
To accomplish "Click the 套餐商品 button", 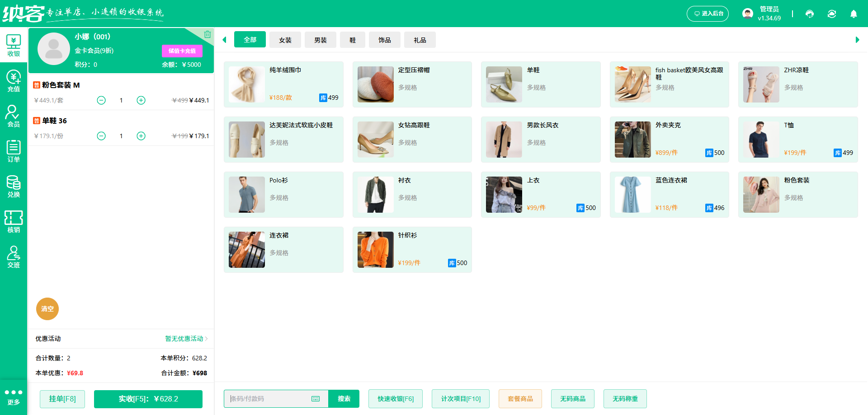I will (x=520, y=399).
